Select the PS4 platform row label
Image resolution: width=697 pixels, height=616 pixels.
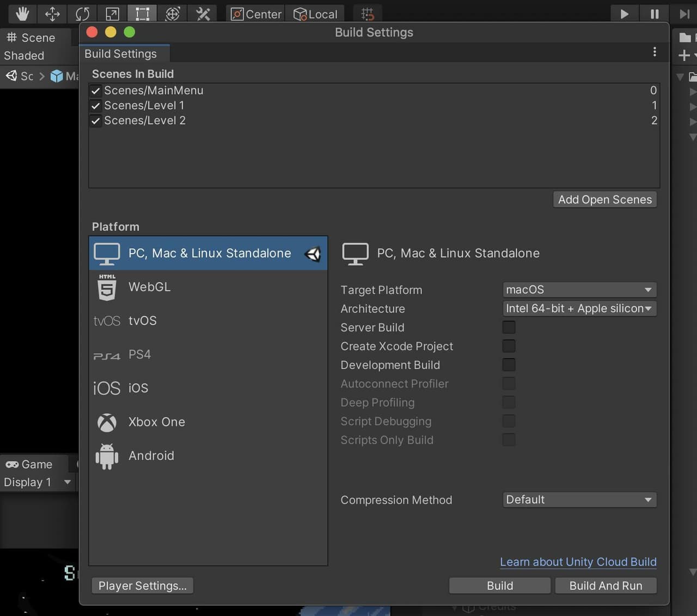point(139,354)
